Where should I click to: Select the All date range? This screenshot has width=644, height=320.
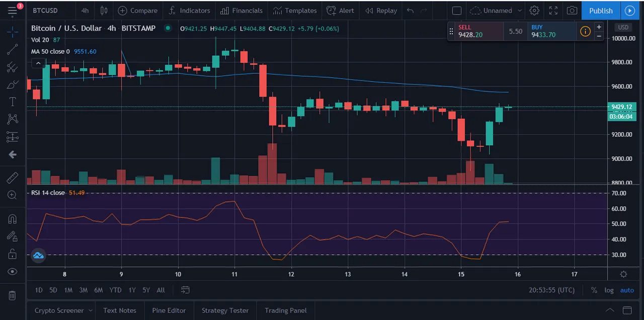pos(160,290)
